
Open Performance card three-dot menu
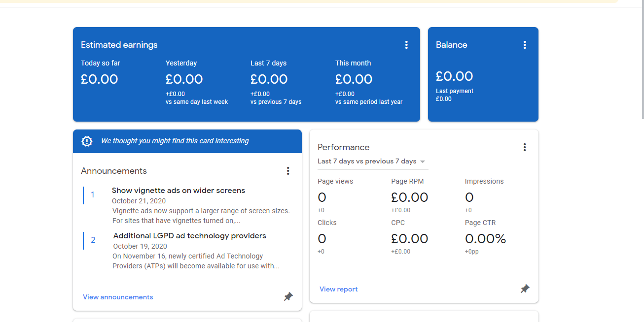[x=525, y=147]
